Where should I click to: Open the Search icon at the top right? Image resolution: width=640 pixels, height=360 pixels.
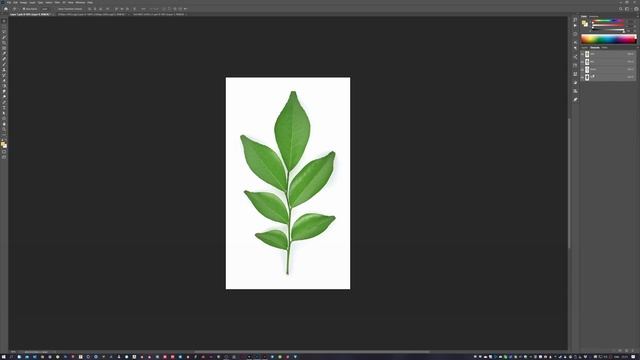pos(621,9)
